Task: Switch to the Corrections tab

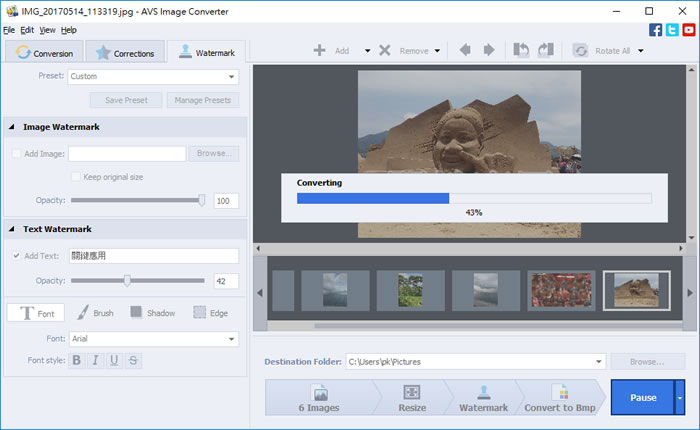Action: [x=125, y=53]
